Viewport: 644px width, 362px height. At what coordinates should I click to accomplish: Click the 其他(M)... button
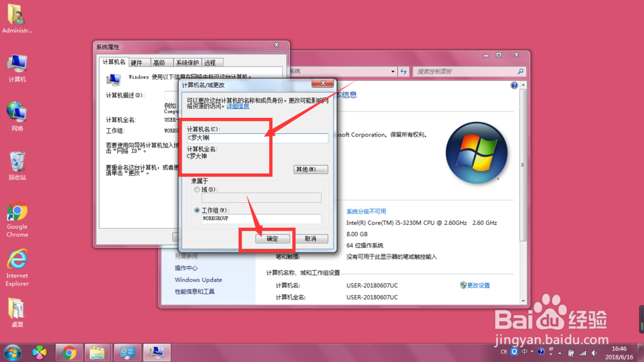click(310, 169)
